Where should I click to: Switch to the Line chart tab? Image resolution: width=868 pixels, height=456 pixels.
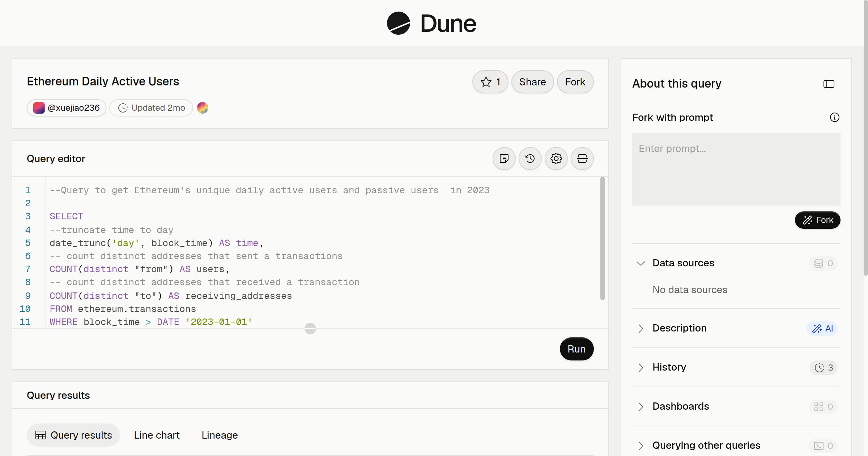157,435
